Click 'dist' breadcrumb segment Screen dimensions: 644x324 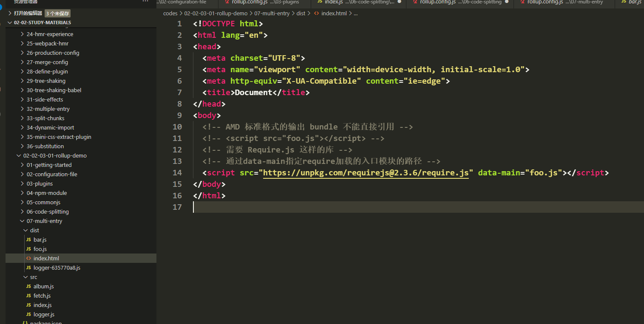[301, 13]
